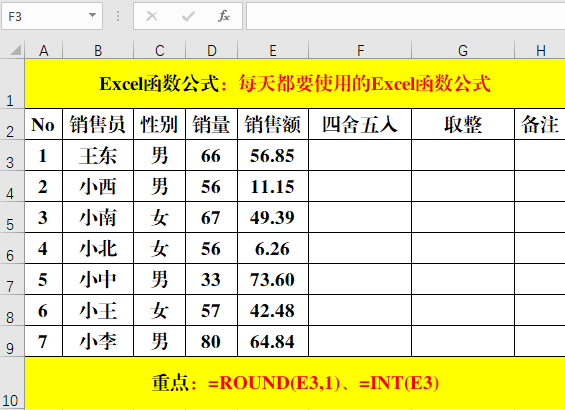Image resolution: width=565 pixels, height=410 pixels.
Task: Click the '性别' header cell
Action: coord(160,124)
